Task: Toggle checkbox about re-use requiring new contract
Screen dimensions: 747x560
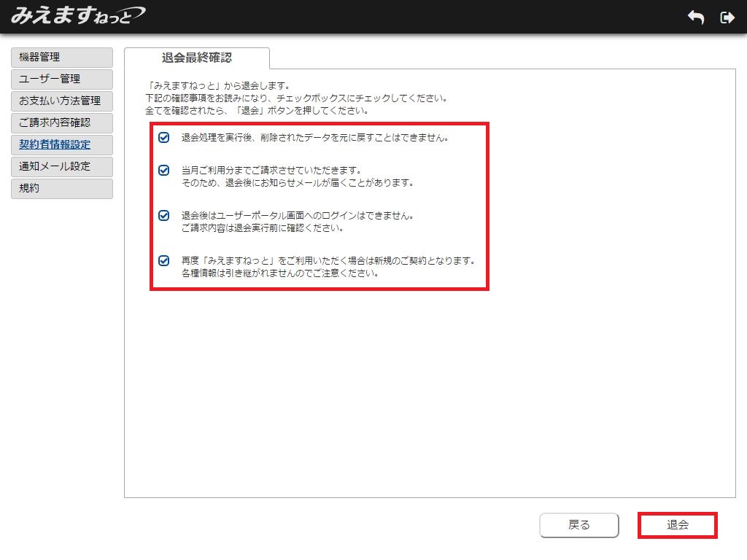Action: coord(164,260)
